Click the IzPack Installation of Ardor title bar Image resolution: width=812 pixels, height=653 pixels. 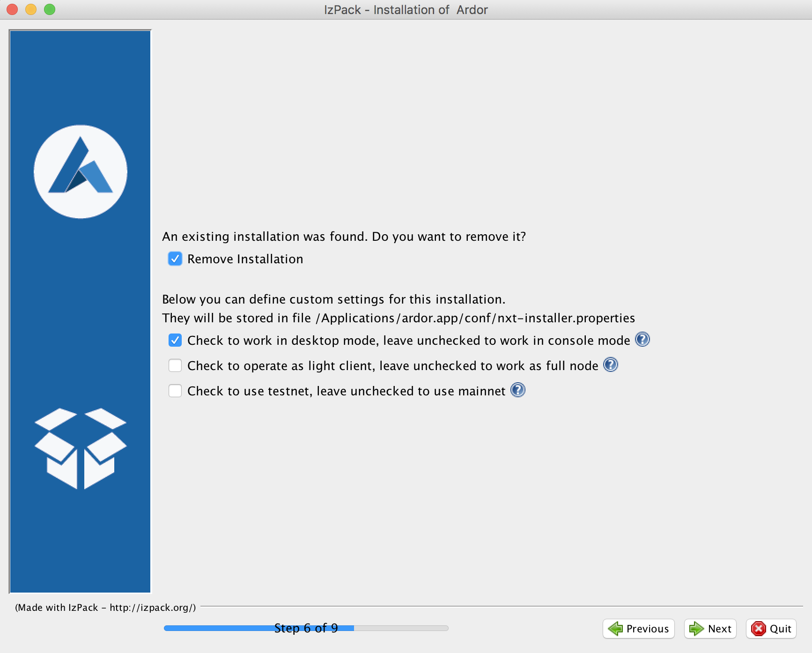click(406, 10)
